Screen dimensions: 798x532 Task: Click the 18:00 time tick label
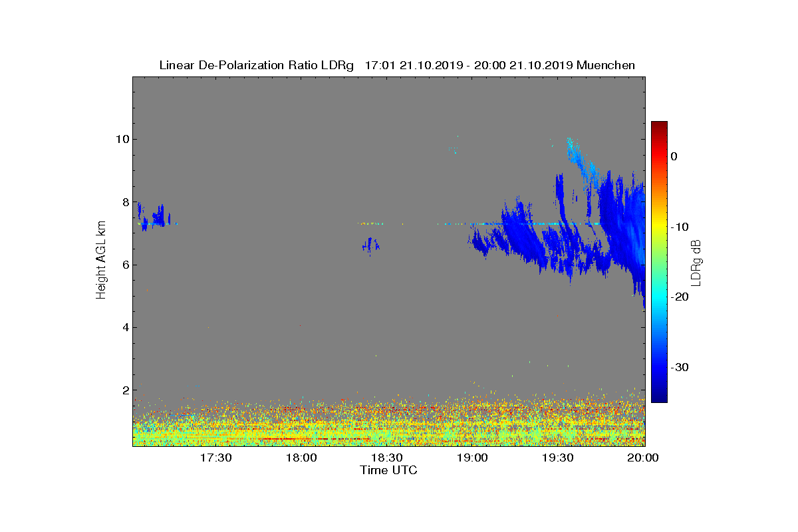tap(301, 458)
